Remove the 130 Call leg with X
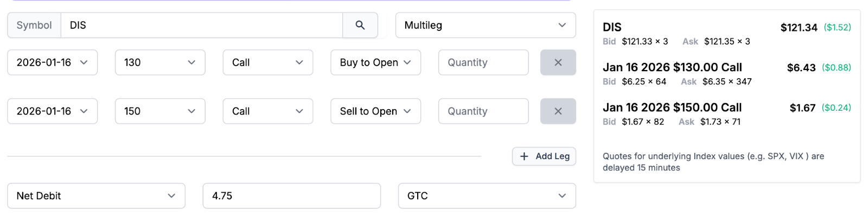Image resolution: width=868 pixels, height=216 pixels. tap(558, 62)
